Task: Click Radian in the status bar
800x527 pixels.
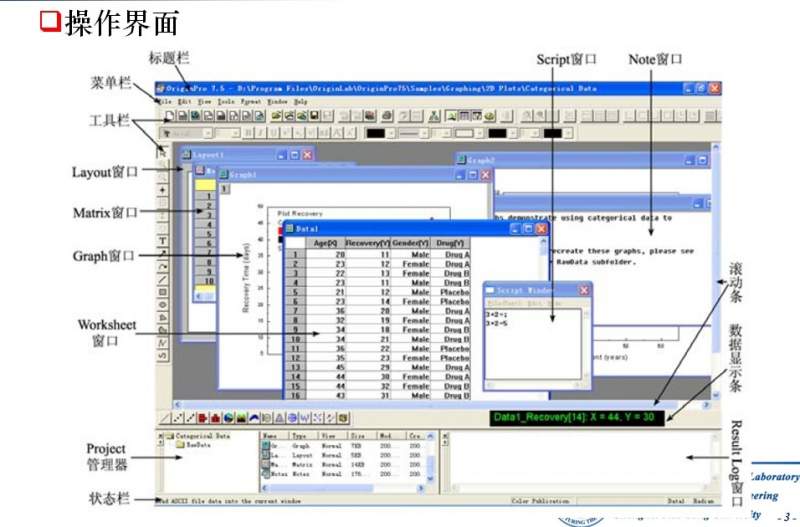Action: [x=704, y=501]
